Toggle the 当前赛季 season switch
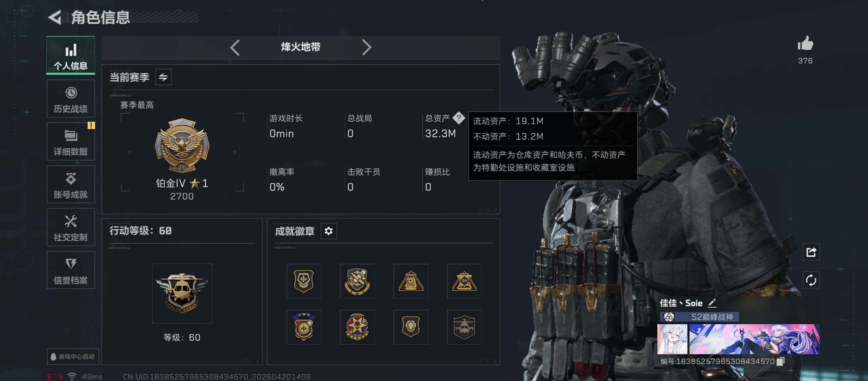 coord(163,77)
